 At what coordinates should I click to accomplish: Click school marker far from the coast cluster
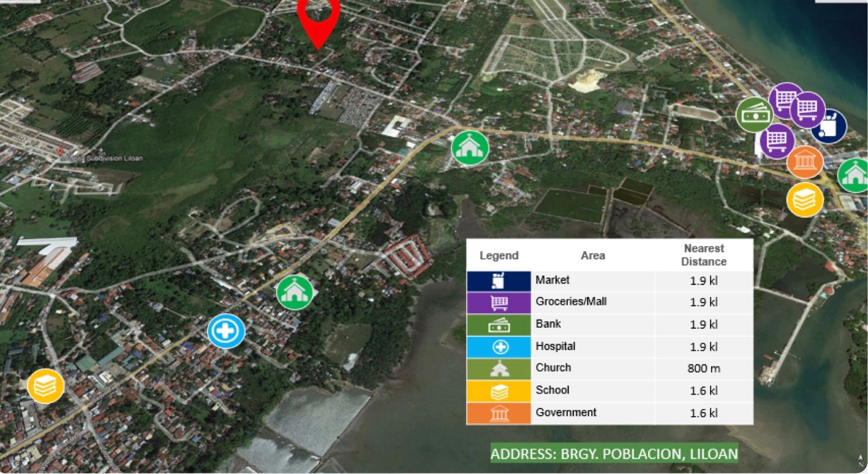click(46, 386)
